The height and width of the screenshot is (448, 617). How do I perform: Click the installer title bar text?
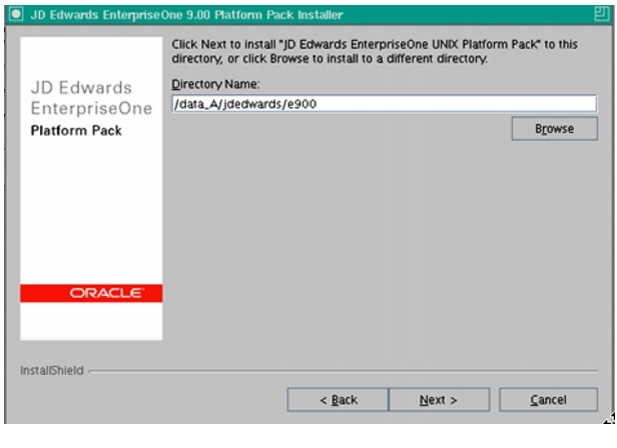tap(187, 15)
